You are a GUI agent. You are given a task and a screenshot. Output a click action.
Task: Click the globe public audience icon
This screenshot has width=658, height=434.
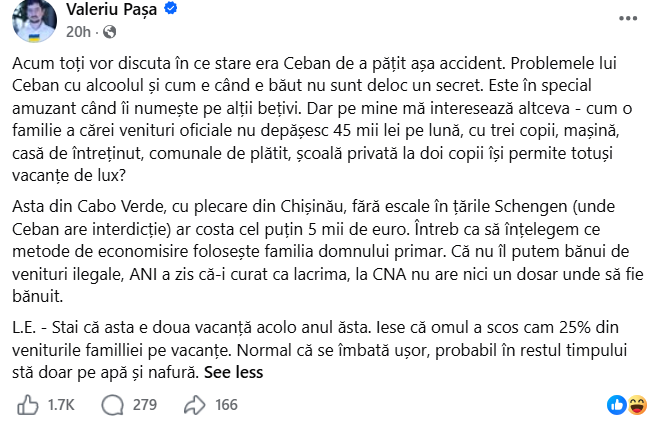click(x=110, y=32)
